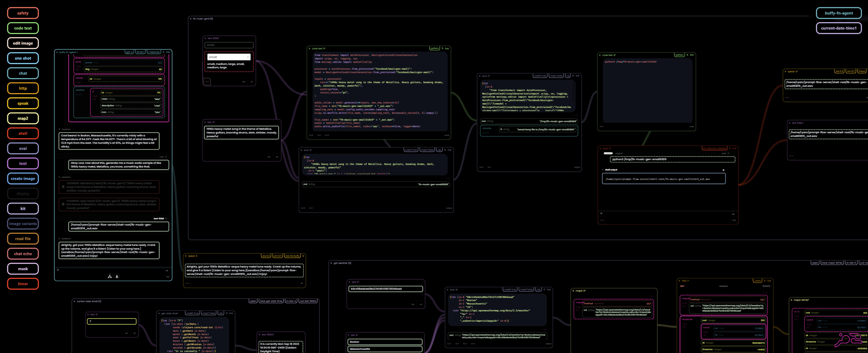Close the text-933d block
868x353 pixels.
(x=205, y=38)
